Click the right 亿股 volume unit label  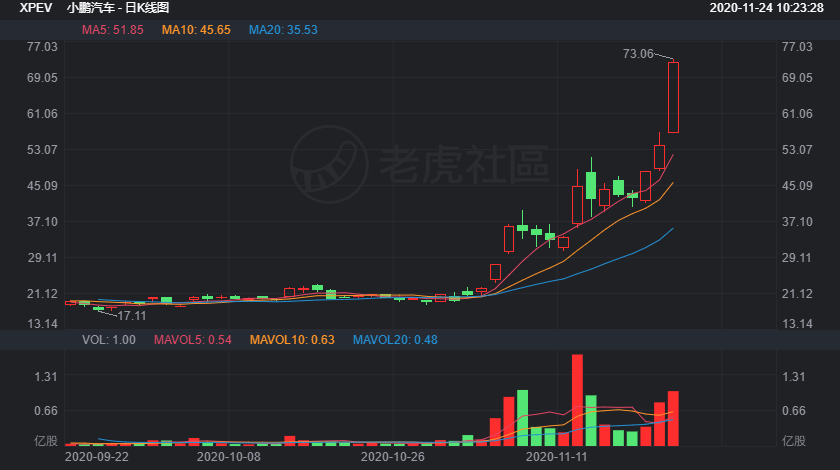point(793,441)
